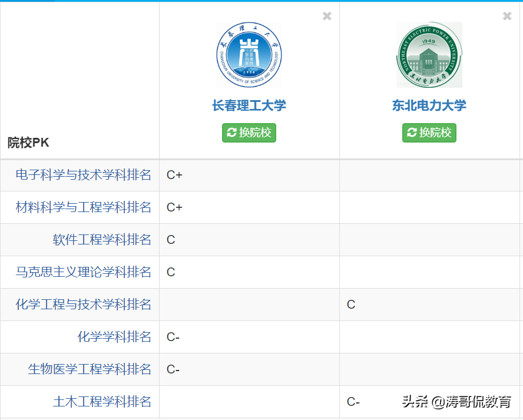This screenshot has width=523, height=420.
Task: Swap the left university via 换院校
Action: pyautogui.click(x=249, y=133)
